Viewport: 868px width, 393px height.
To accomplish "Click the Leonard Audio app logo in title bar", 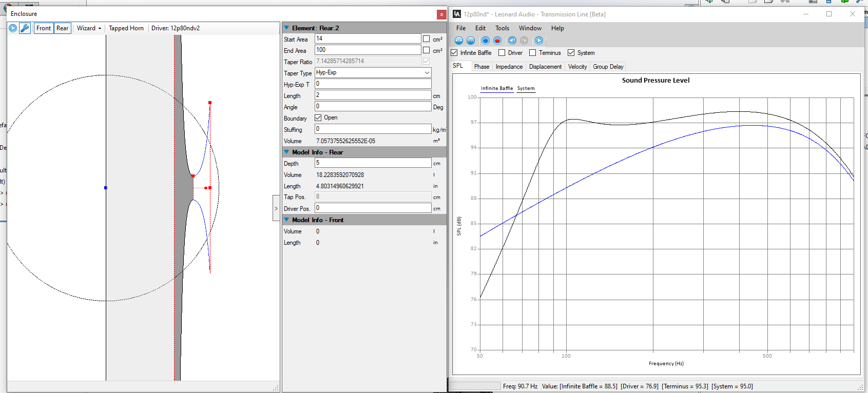I will tap(457, 14).
